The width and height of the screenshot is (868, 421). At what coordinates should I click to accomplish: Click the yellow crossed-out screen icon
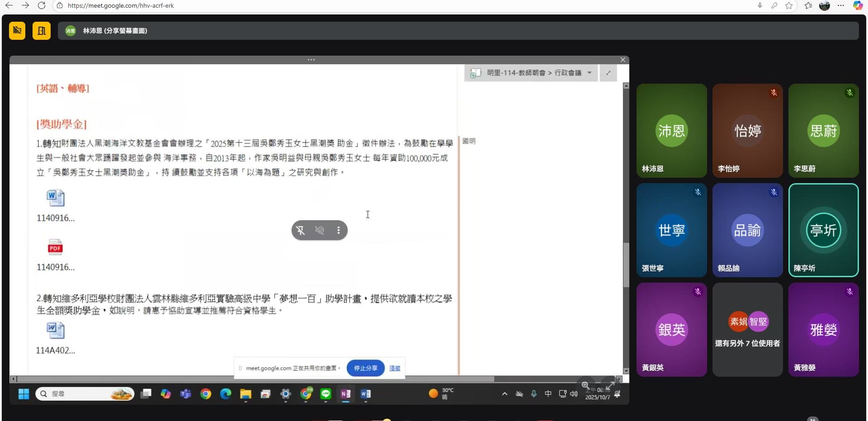[17, 31]
